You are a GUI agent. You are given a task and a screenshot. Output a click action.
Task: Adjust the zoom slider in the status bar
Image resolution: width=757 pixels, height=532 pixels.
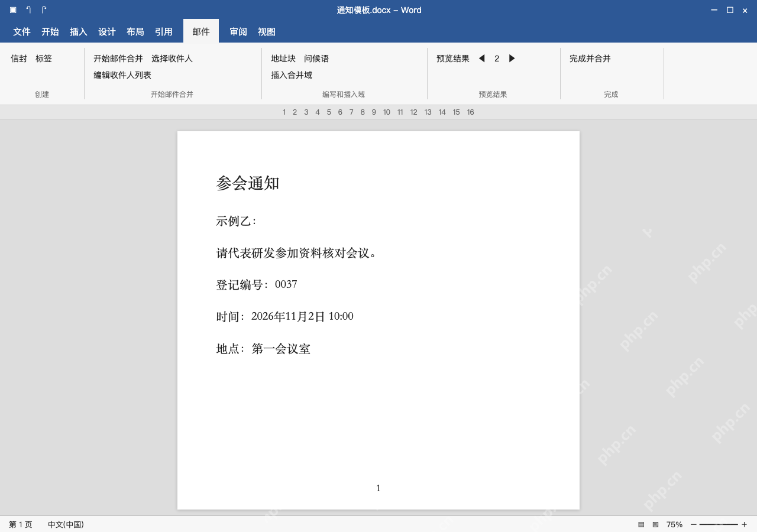[719, 524]
